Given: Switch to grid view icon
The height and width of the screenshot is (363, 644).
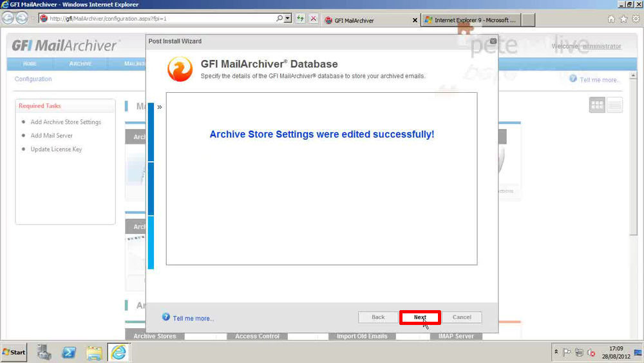Looking at the screenshot, I should click(x=597, y=105).
